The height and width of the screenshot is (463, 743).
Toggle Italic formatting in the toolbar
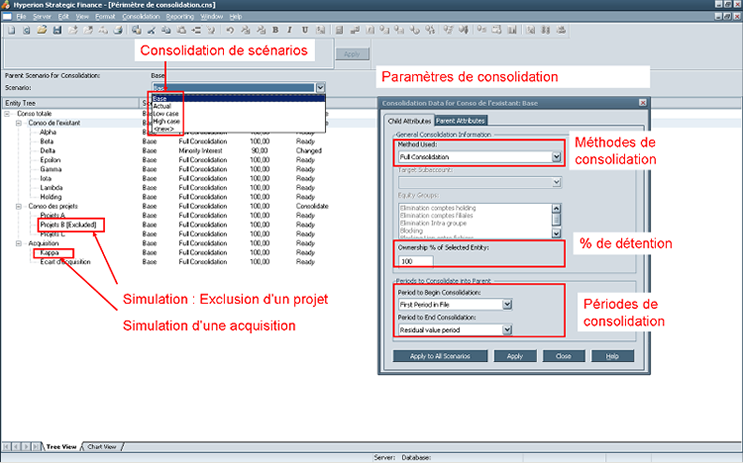[290, 30]
